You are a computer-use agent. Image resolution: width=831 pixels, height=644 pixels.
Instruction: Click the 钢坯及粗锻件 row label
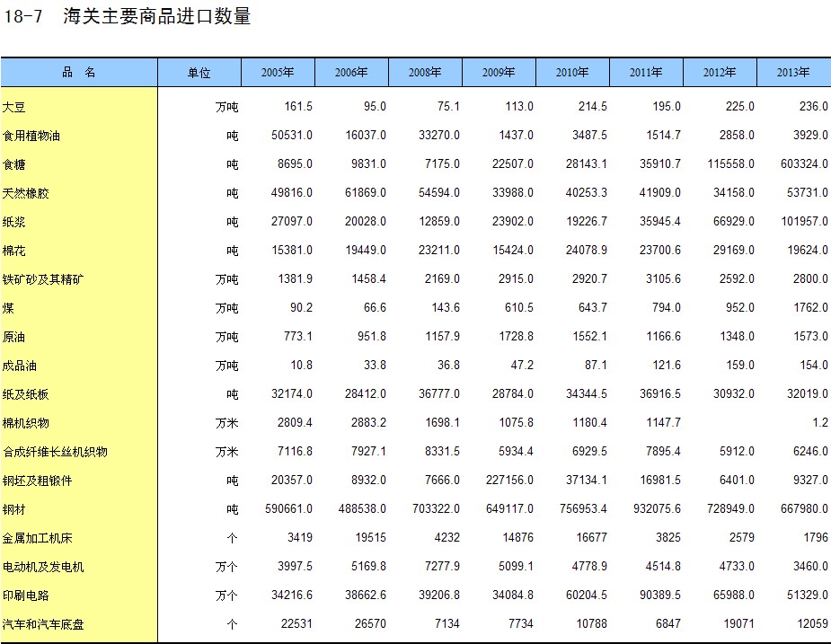37,481
